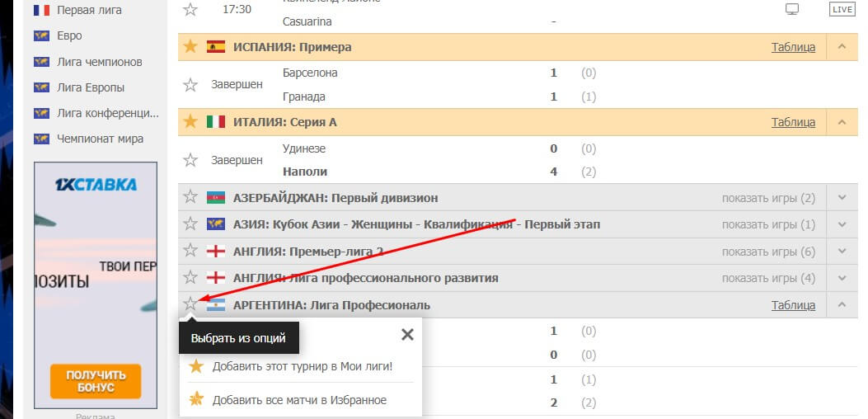Click the Spain flag icon
Screen dimensions: 868x419
(216, 46)
